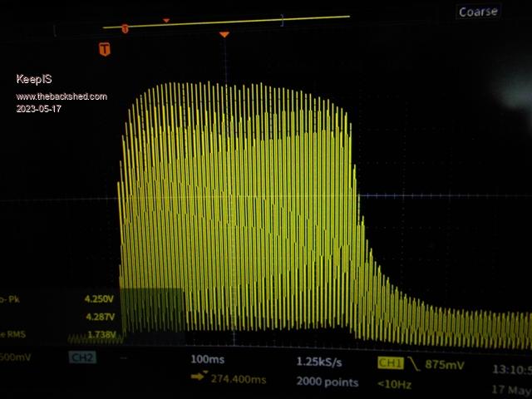Viewport: 532px width, 399px height.
Task: Click small orange triangle above overview bar
Action: [166, 20]
